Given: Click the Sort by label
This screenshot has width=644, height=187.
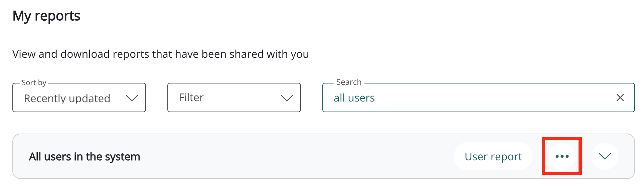Looking at the screenshot, I should [34, 82].
